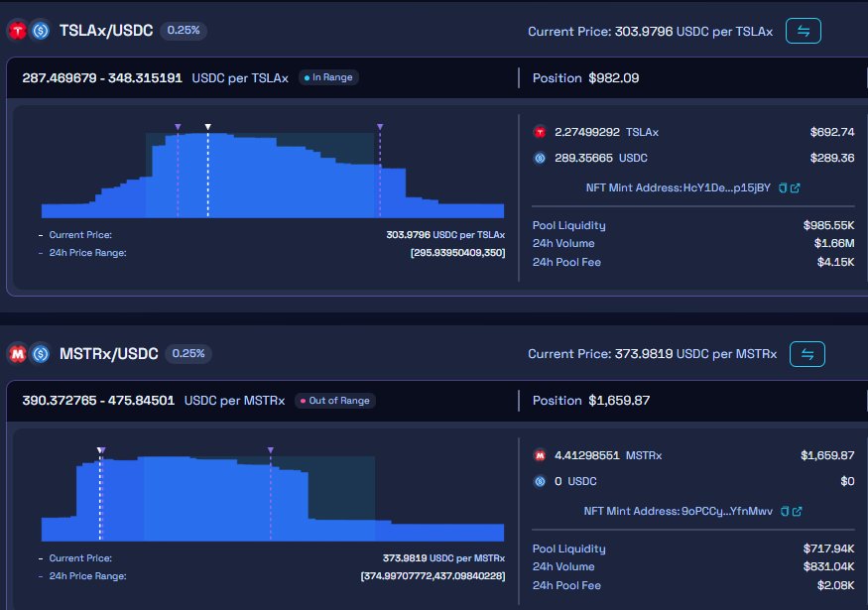
Task: Click the 0.25% fee tier badge for MSTRx/USDC
Action: tap(187, 353)
